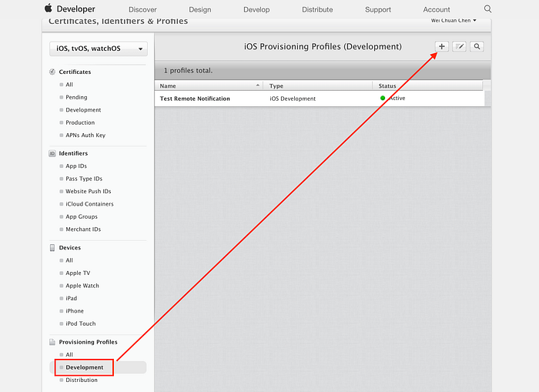Click the Provisioning Profiles section heading
Screen dimensions: 539x392
(88, 342)
